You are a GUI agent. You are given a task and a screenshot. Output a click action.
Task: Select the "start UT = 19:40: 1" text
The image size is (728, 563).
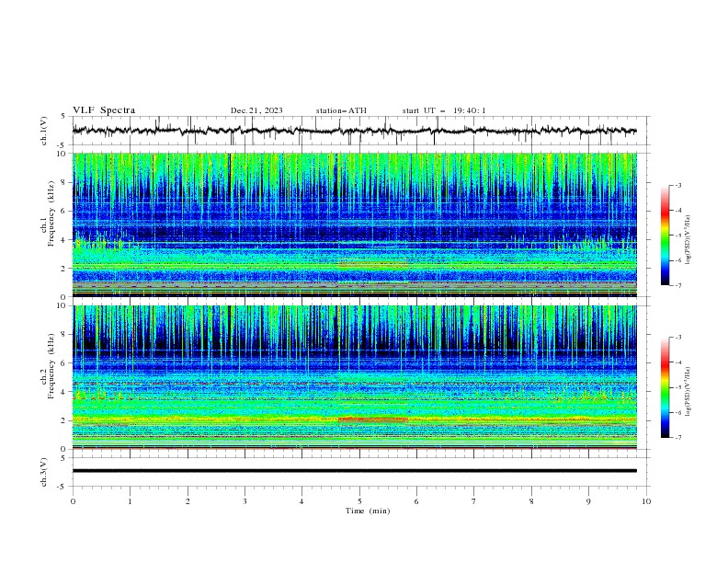(x=444, y=110)
